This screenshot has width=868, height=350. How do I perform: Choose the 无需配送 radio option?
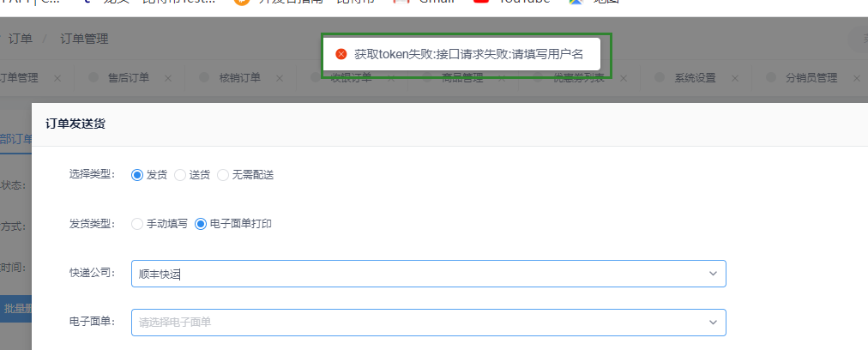click(223, 176)
